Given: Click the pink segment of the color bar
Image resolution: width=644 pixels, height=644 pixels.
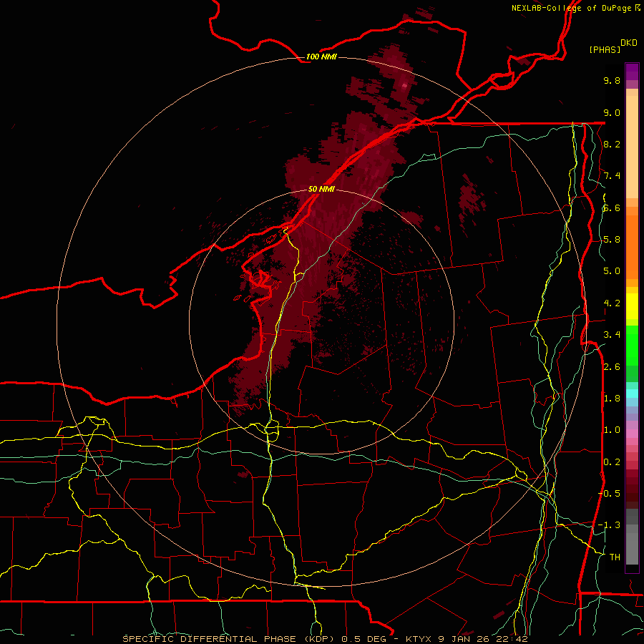Looking at the screenshot, I should coord(632,434).
